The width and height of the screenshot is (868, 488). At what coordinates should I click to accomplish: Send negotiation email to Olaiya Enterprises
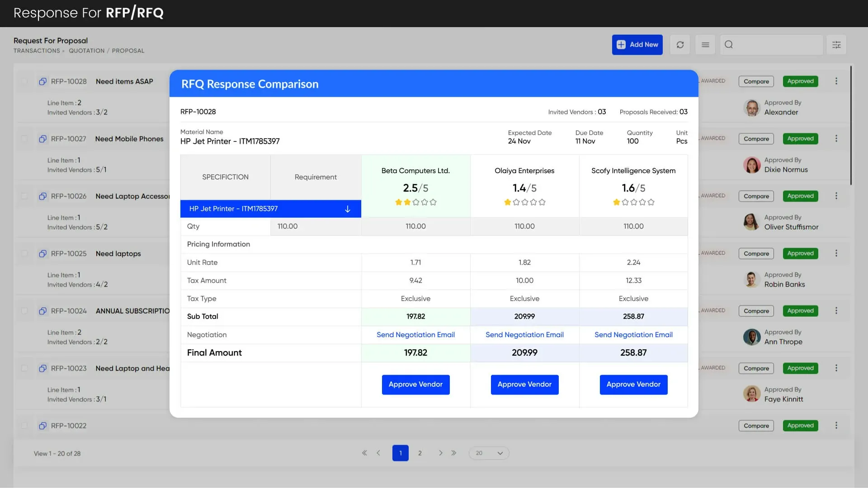pyautogui.click(x=524, y=335)
